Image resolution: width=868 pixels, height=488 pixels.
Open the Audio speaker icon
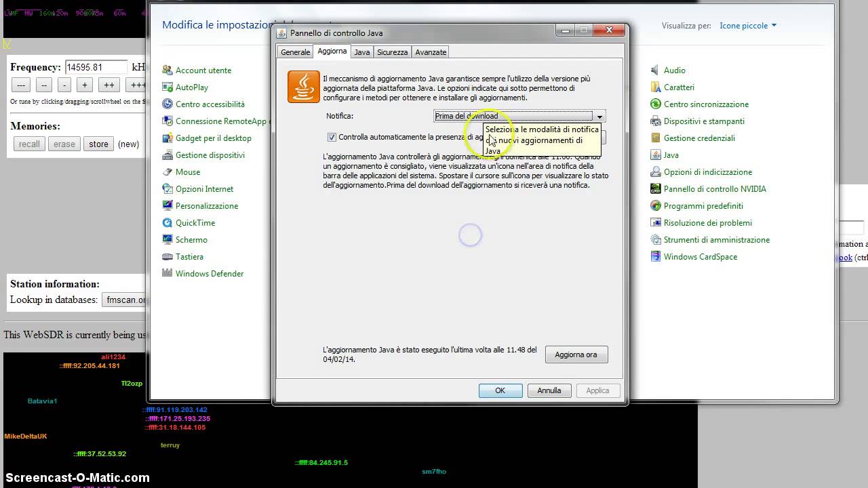coord(656,70)
